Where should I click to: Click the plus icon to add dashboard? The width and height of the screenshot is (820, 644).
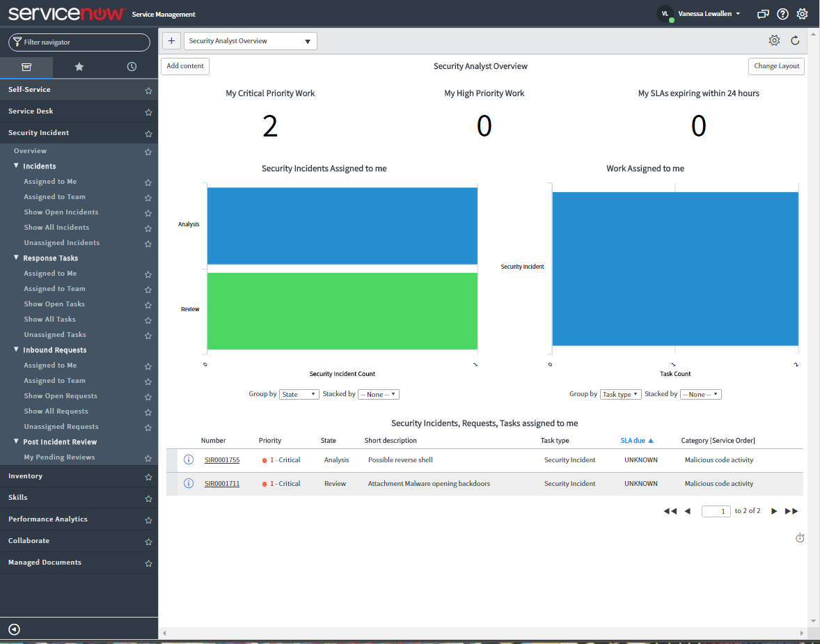click(x=171, y=41)
